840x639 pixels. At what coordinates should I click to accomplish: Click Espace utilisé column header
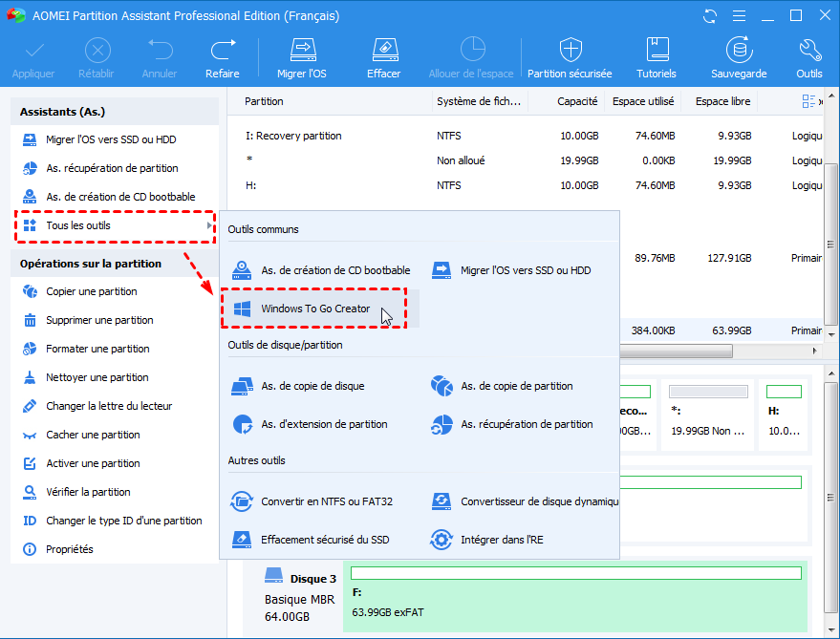(x=643, y=101)
